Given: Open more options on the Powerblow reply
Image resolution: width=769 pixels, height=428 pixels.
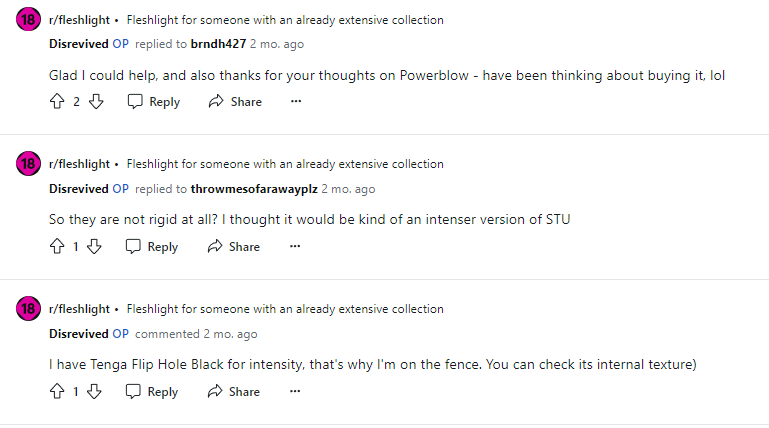Looking at the screenshot, I should pyautogui.click(x=295, y=102).
